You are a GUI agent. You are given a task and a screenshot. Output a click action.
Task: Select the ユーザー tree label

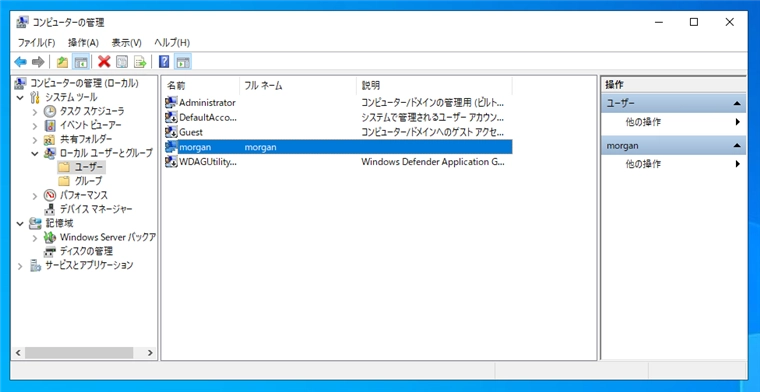[x=89, y=167]
